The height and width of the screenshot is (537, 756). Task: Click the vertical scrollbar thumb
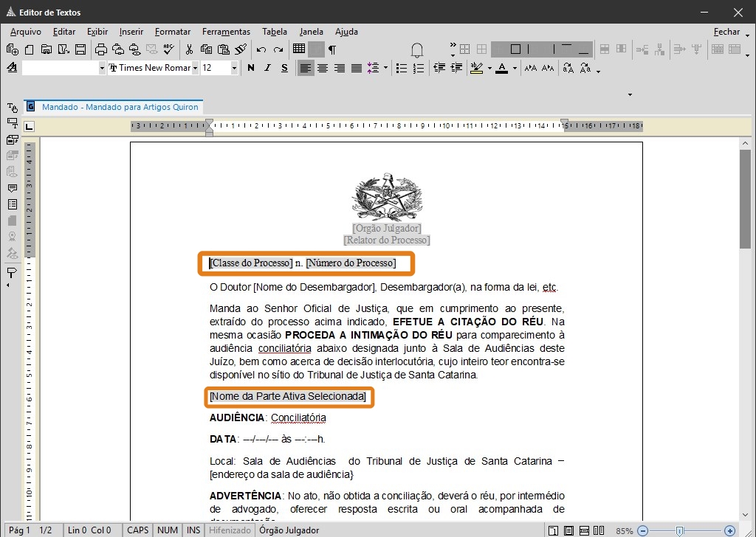[745, 199]
